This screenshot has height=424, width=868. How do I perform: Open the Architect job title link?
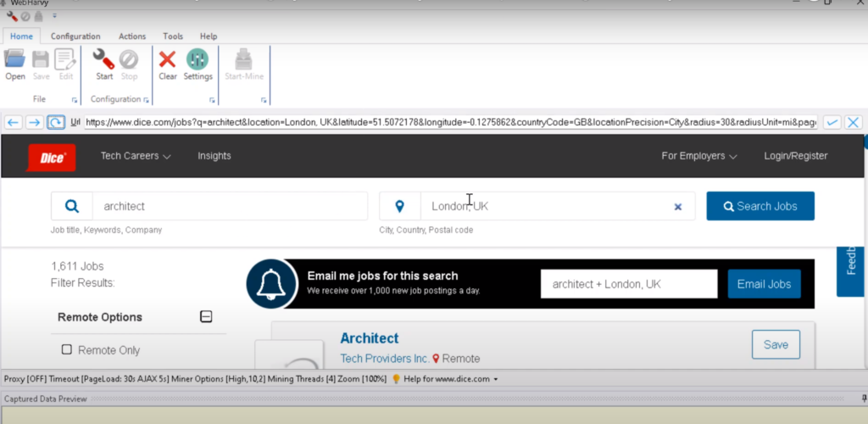pos(370,338)
